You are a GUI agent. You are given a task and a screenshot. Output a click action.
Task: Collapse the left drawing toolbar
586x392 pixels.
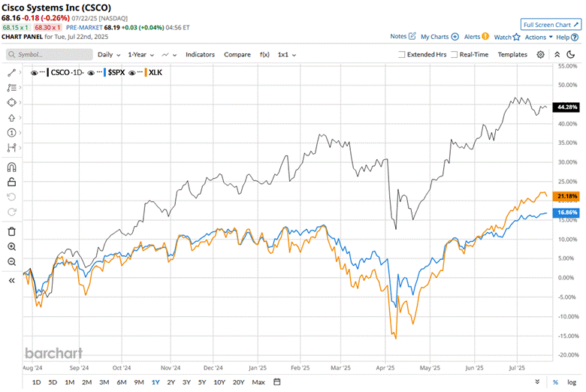pos(11,281)
